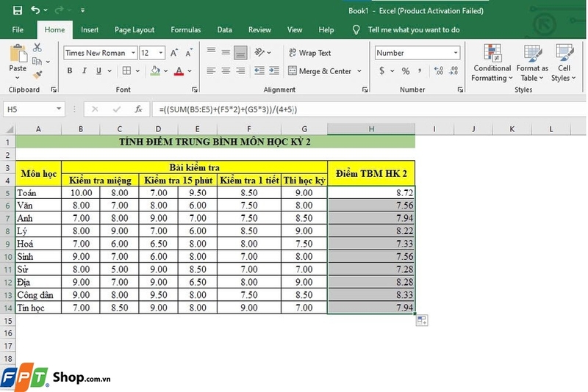Click the Insert Function fx icon
588x392 pixels.
pos(138,109)
